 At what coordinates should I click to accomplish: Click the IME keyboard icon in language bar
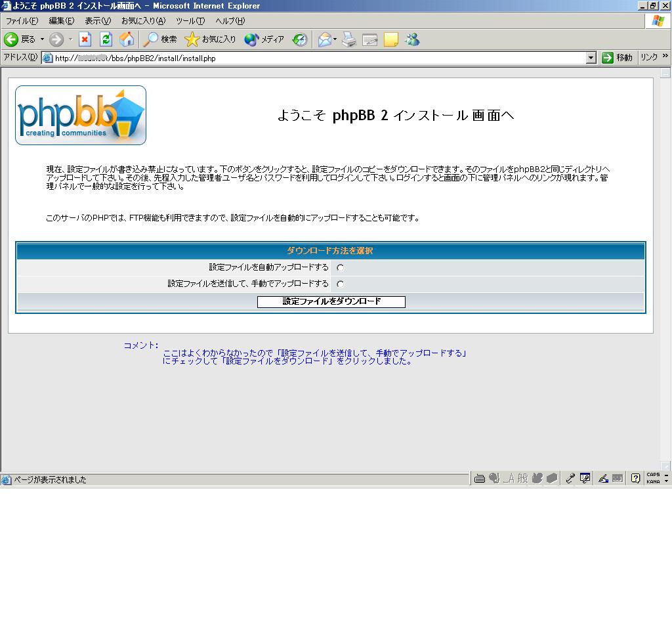coord(480,478)
